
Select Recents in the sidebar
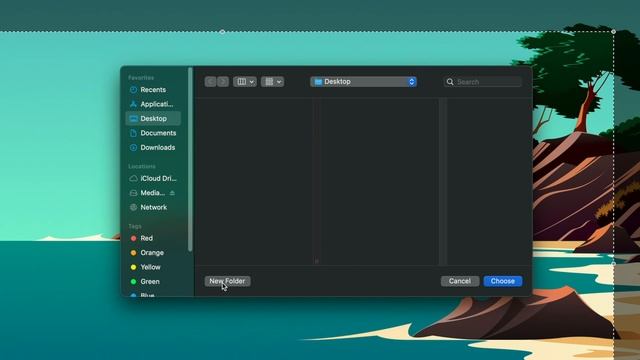[x=153, y=90]
